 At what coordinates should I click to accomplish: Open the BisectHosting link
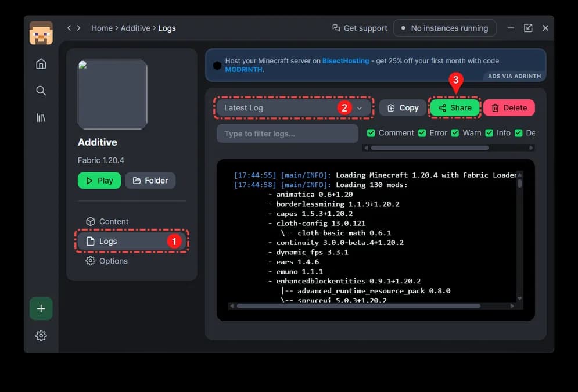(346, 61)
